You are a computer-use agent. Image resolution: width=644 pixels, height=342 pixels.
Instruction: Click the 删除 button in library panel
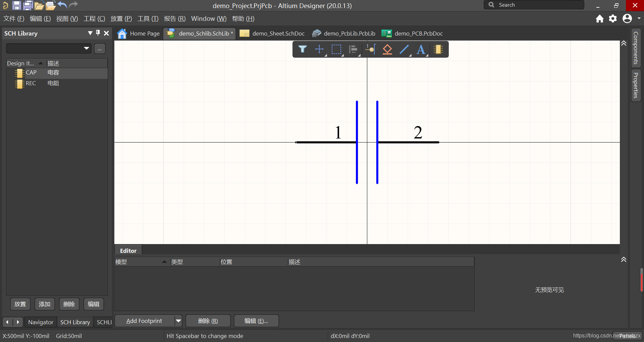(69, 304)
